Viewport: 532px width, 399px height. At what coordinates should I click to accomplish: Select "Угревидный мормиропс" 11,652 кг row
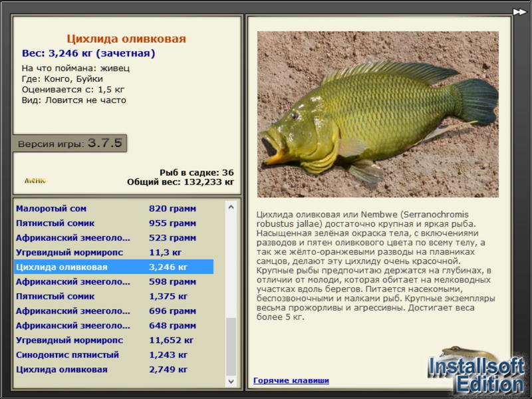pyautogui.click(x=114, y=340)
